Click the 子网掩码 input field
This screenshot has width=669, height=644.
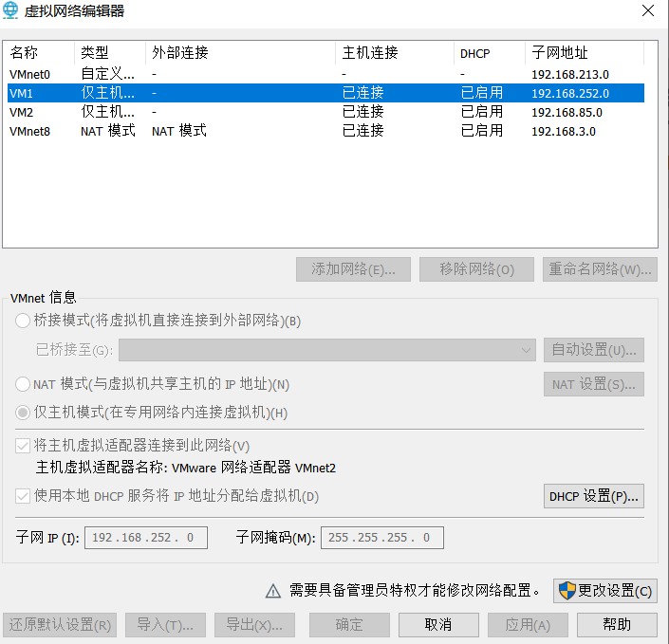pyautogui.click(x=382, y=538)
